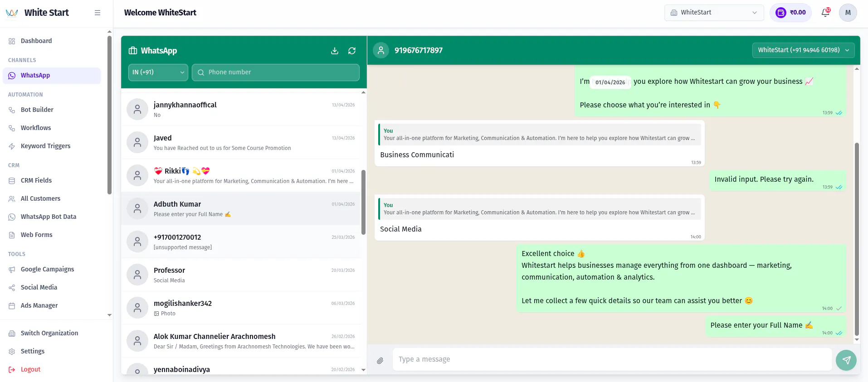Open the notifications bell
Viewport: 868px width, 382px height.
[x=825, y=13]
